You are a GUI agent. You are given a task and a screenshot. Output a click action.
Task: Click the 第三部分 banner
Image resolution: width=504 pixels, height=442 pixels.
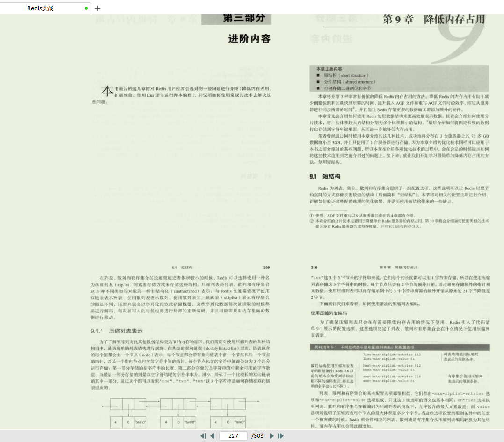[x=236, y=19]
